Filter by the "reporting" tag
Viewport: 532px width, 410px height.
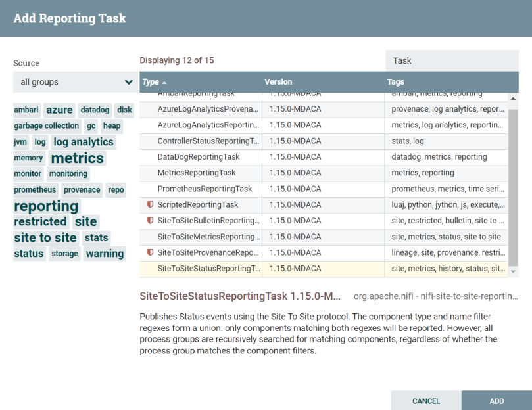click(x=46, y=206)
